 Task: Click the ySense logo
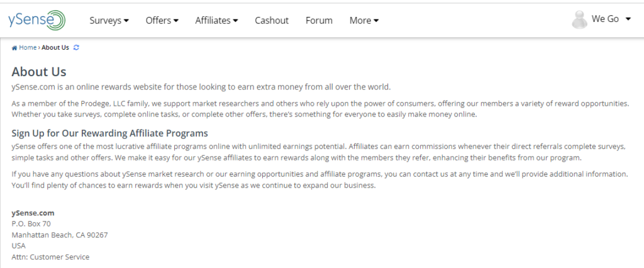(x=36, y=20)
